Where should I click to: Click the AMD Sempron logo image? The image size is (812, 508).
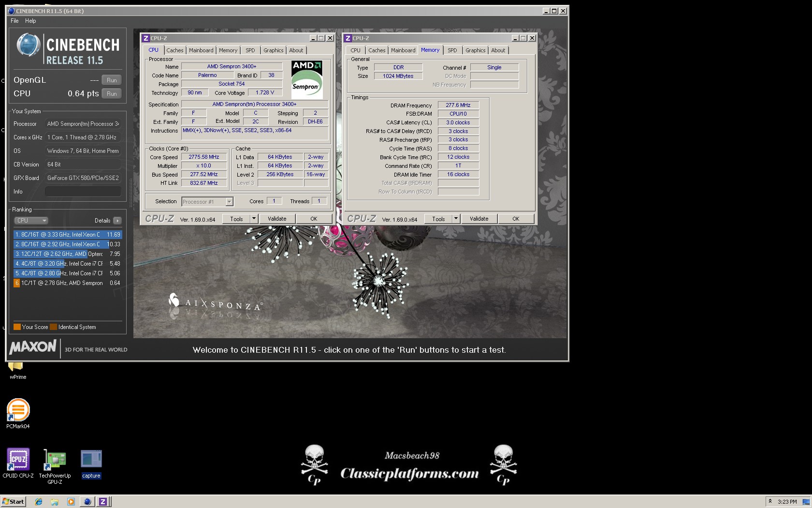point(307,80)
